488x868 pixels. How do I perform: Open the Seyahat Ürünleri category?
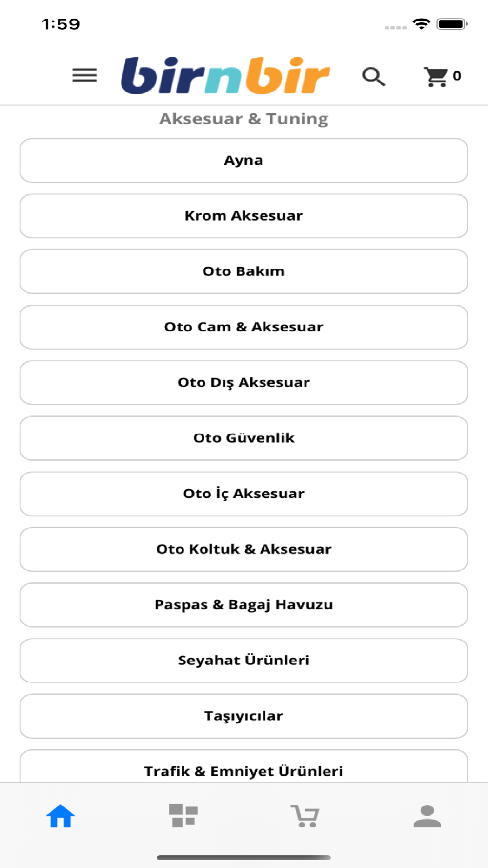click(x=244, y=661)
